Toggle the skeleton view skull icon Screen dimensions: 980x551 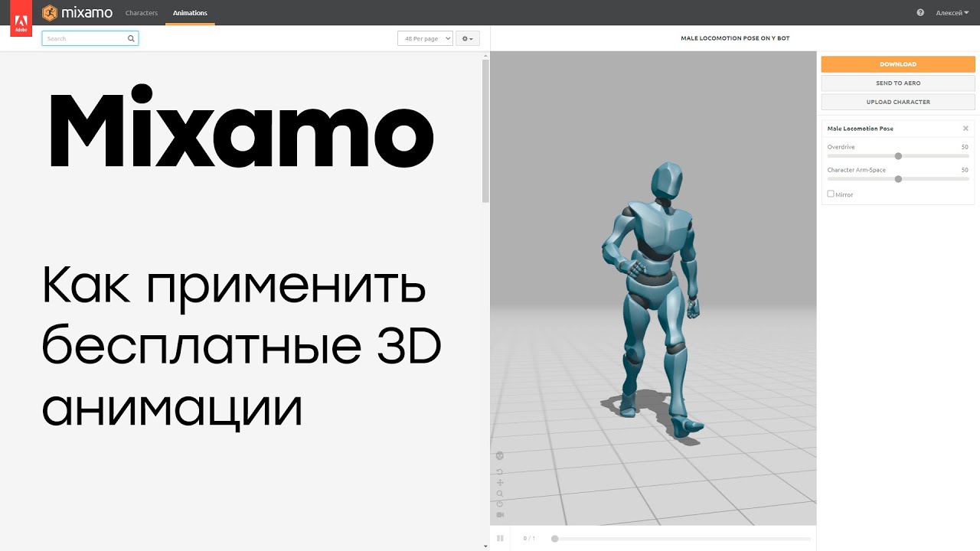500,456
